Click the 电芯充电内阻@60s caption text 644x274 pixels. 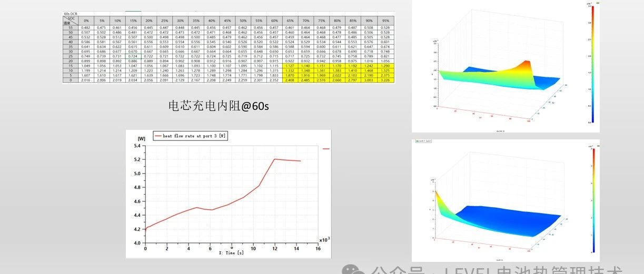[218, 106]
